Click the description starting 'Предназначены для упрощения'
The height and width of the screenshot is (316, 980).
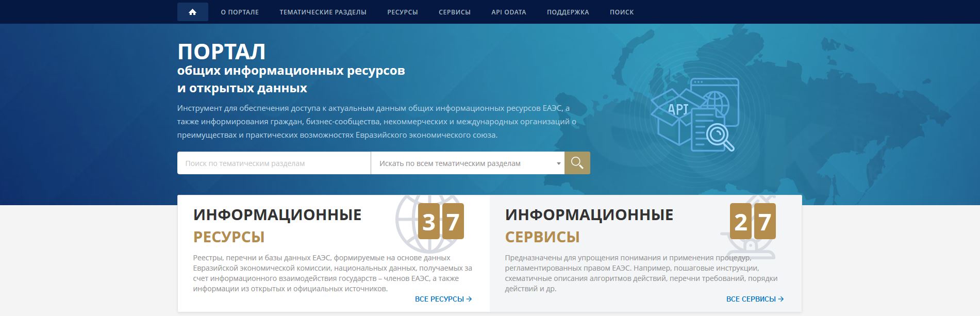point(641,273)
